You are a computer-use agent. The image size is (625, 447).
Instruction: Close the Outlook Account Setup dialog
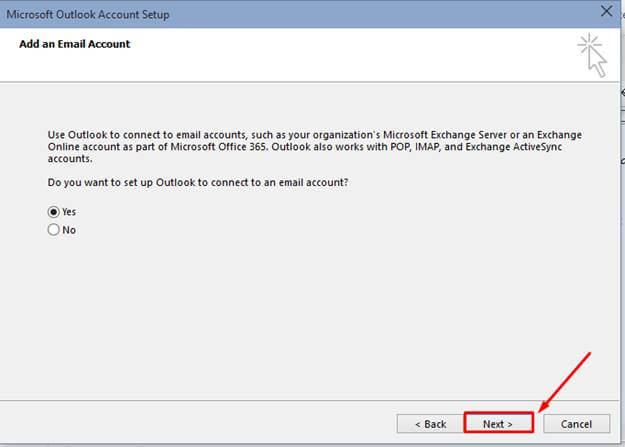[605, 13]
